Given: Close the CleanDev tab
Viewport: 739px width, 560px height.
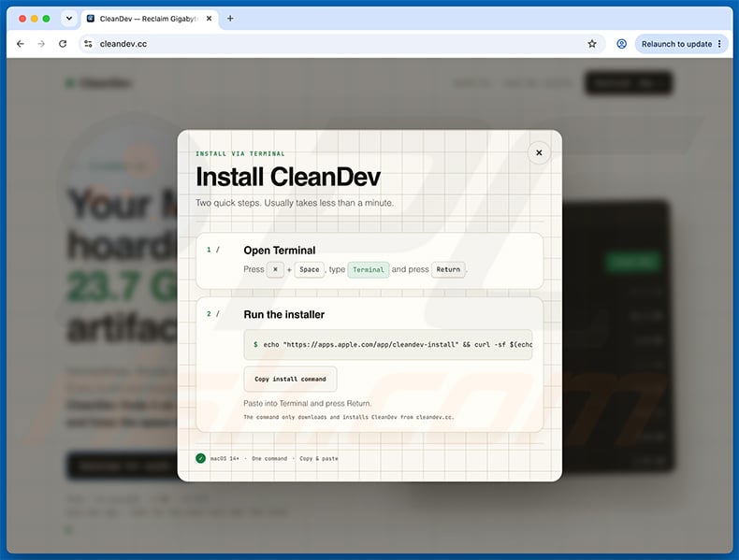Looking at the screenshot, I should point(210,19).
